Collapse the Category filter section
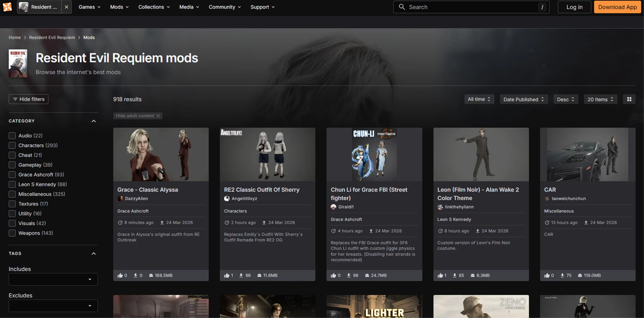 pyautogui.click(x=94, y=121)
